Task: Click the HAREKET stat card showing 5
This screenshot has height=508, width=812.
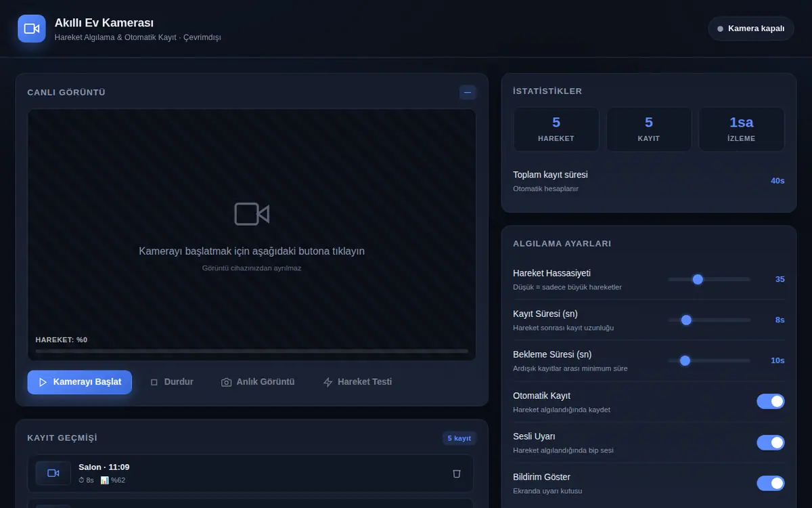Action: point(556,129)
